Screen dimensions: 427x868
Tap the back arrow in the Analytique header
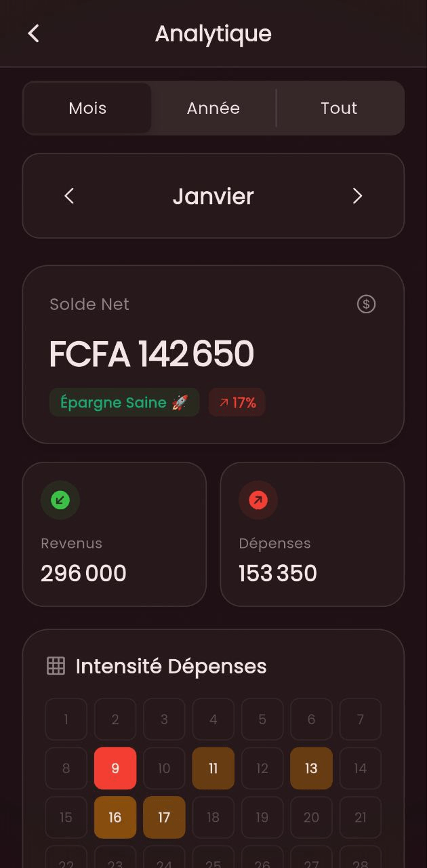[33, 33]
